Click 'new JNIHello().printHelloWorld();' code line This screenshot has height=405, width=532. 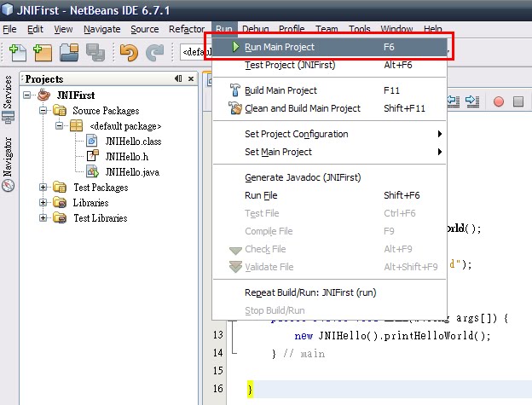392,336
